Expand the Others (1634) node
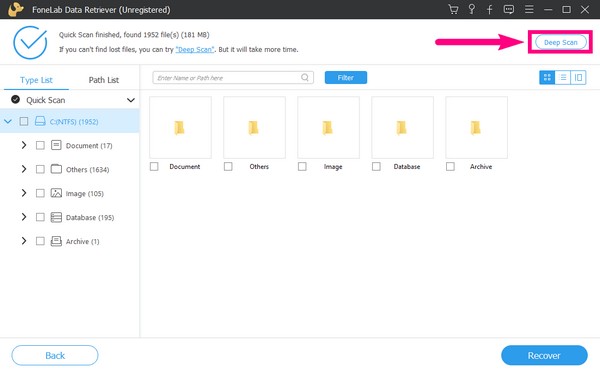This screenshot has height=377, width=600. [x=24, y=169]
